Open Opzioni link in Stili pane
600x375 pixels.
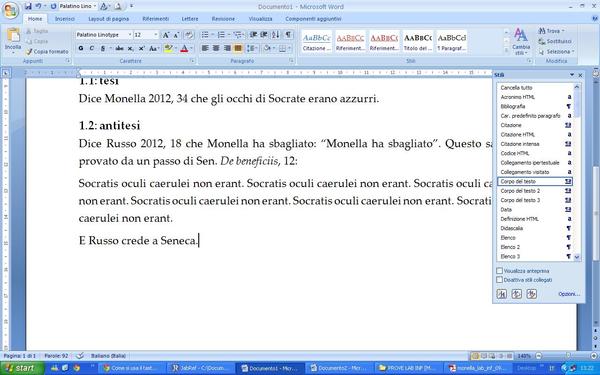coord(569,294)
